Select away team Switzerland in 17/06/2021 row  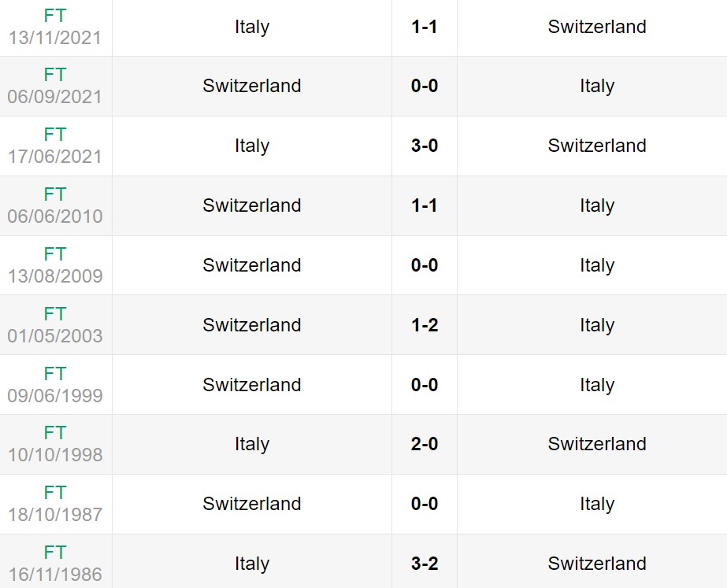597,146
